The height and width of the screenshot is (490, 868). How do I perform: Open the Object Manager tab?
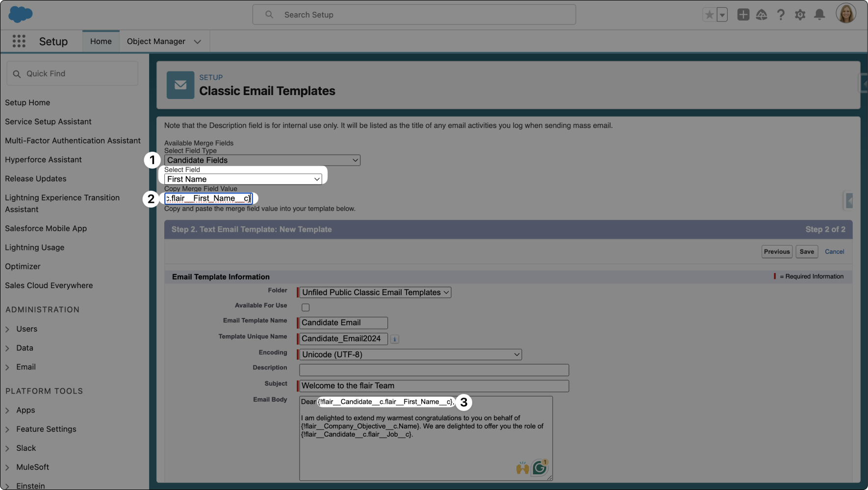pyautogui.click(x=156, y=42)
